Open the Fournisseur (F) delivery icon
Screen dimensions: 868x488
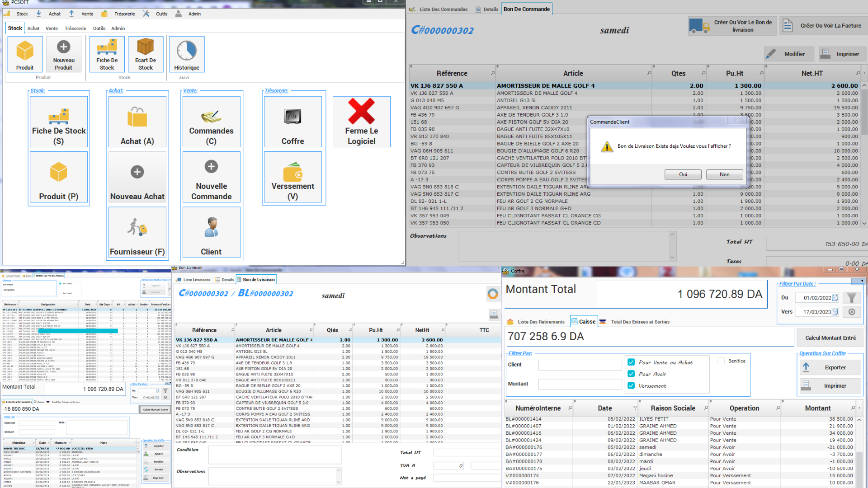click(137, 228)
